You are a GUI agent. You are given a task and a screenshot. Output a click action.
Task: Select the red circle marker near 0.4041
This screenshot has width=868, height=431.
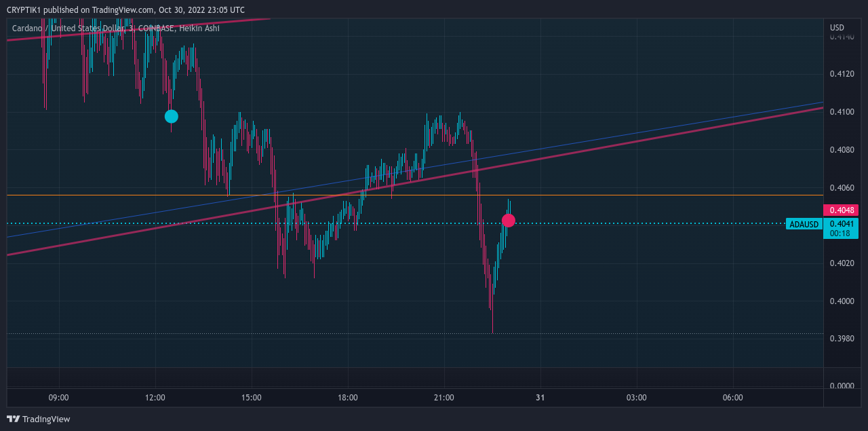509,221
